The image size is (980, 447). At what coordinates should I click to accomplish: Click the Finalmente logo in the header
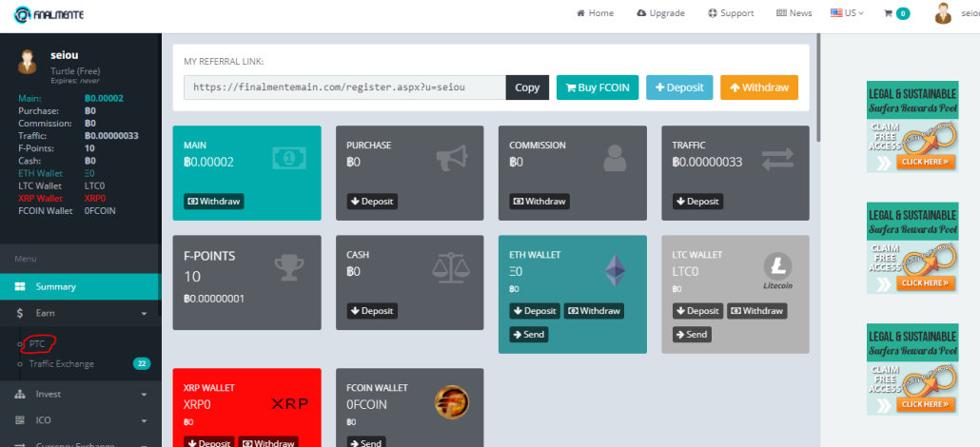[x=49, y=13]
